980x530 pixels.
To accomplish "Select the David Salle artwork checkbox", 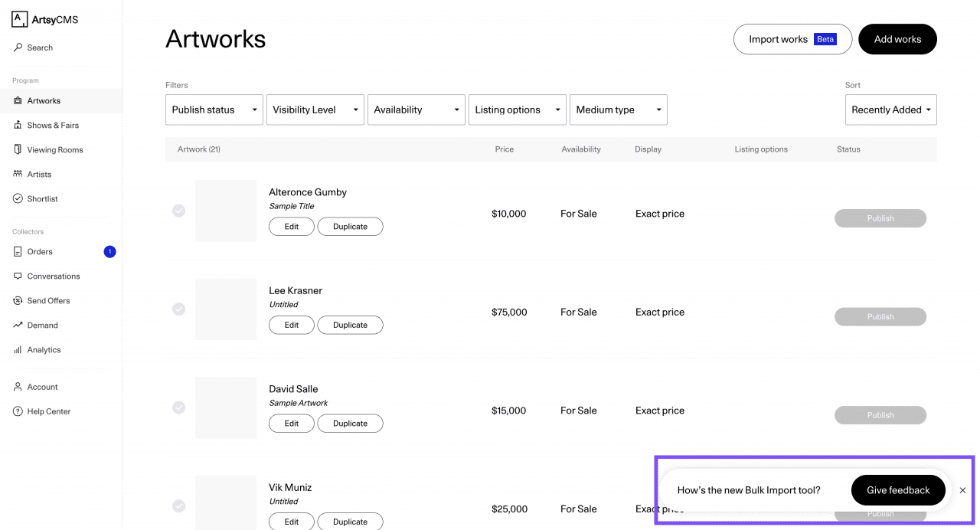I will (x=178, y=407).
